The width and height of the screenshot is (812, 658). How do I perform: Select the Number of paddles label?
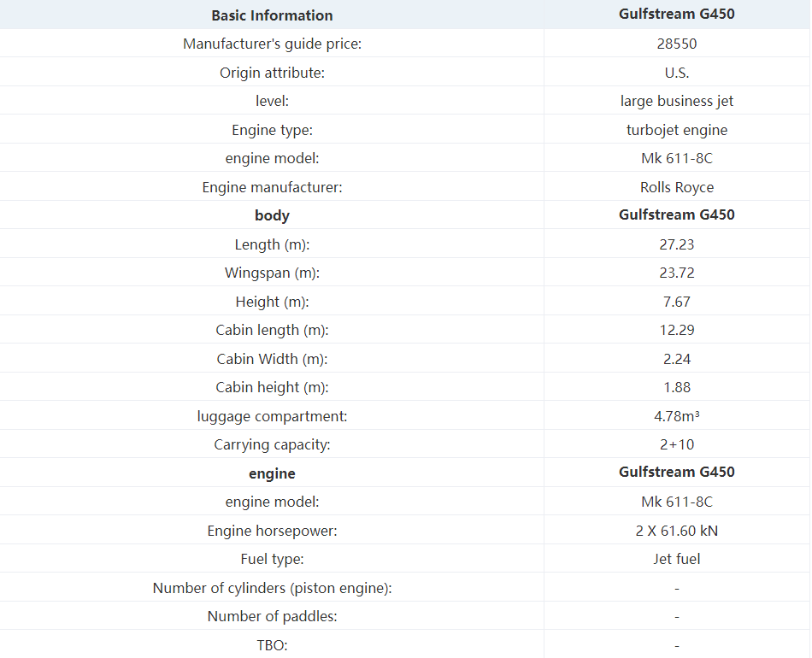pos(272,616)
